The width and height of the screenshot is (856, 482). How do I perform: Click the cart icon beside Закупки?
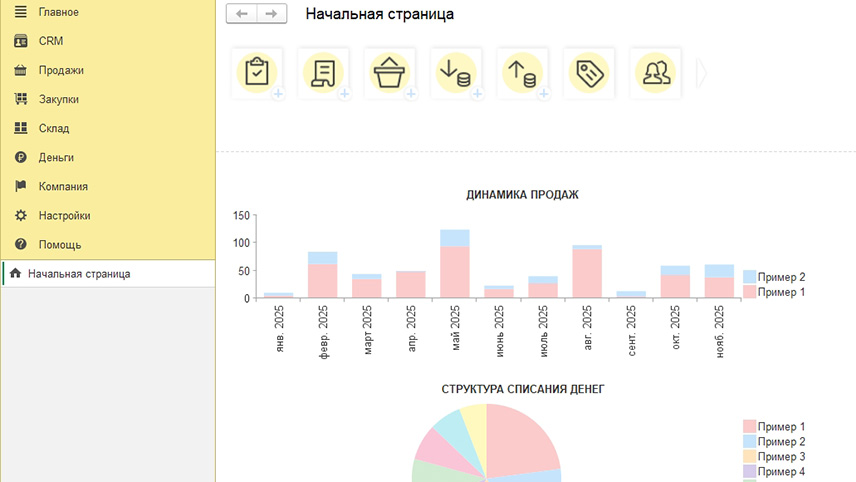coord(21,99)
